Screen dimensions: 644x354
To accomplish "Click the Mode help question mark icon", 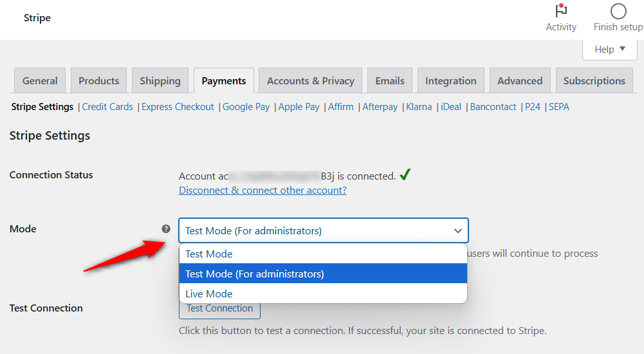I will tap(166, 229).
